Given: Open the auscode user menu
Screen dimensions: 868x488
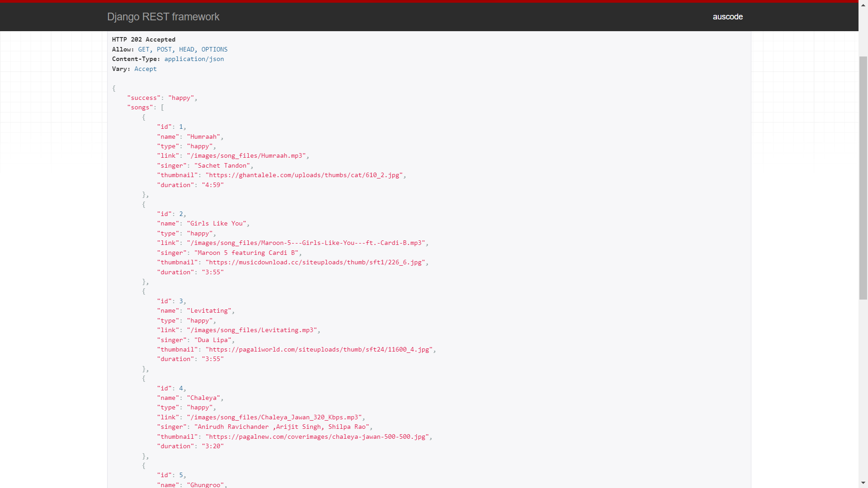Looking at the screenshot, I should [x=727, y=17].
